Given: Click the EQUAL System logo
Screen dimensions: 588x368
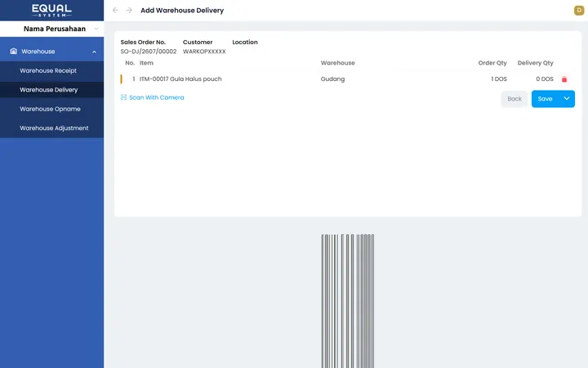Looking at the screenshot, I should pyautogui.click(x=51, y=11).
